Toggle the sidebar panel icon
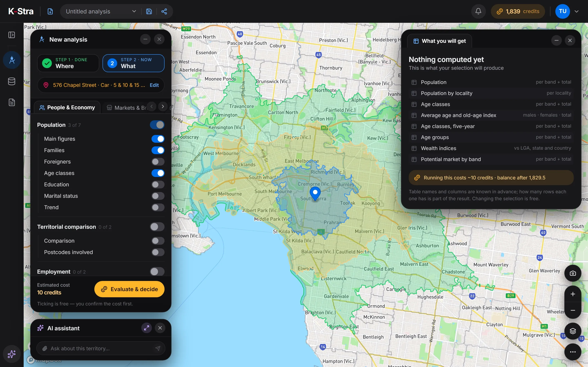The height and width of the screenshot is (367, 588). (x=12, y=35)
